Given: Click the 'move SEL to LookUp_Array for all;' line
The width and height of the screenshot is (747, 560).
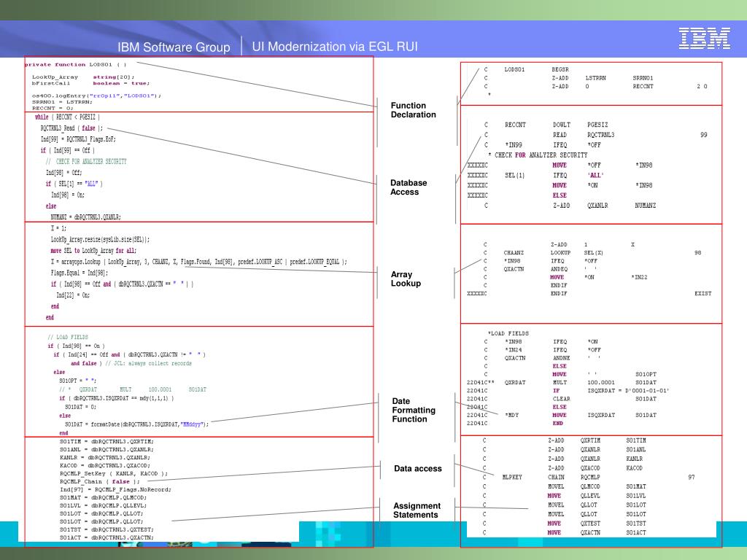Looking at the screenshot, I should (x=93, y=251).
